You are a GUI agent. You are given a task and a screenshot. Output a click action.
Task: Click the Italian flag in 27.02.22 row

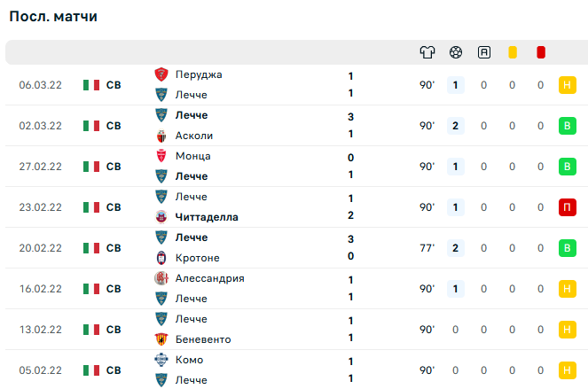pyautogui.click(x=91, y=167)
